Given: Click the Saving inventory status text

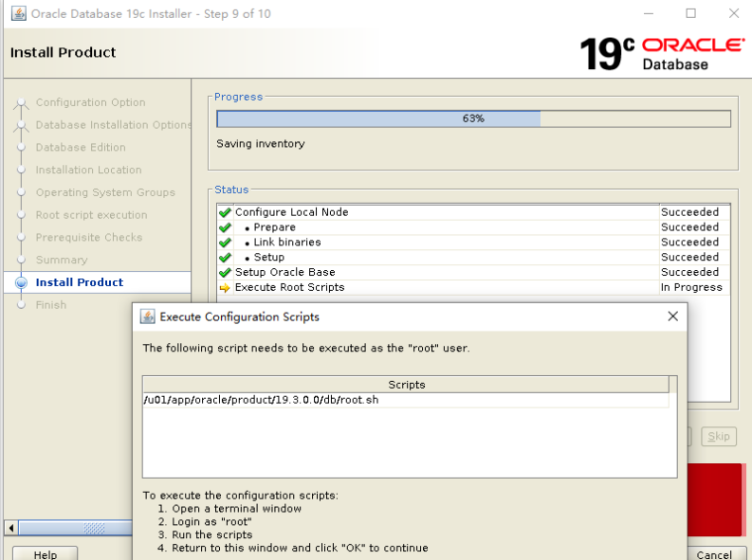Looking at the screenshot, I should coord(261,144).
